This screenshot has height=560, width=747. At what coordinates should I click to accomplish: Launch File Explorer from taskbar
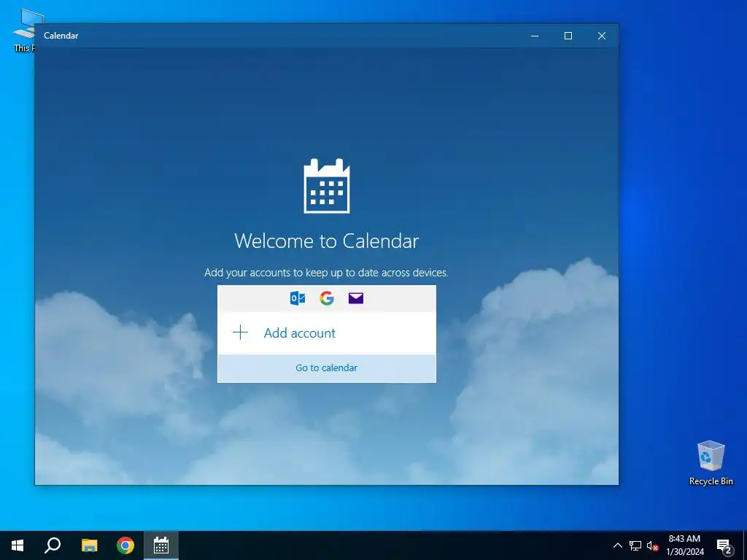[89, 545]
